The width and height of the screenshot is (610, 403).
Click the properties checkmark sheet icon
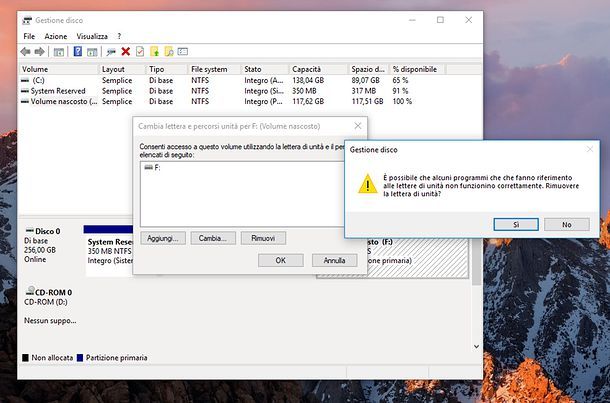pos(140,51)
